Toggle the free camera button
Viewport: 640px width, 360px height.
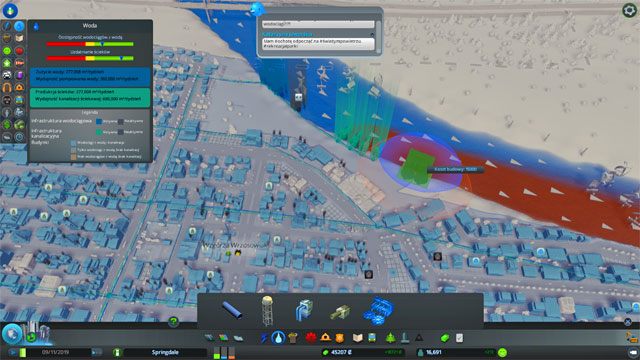click(x=633, y=352)
